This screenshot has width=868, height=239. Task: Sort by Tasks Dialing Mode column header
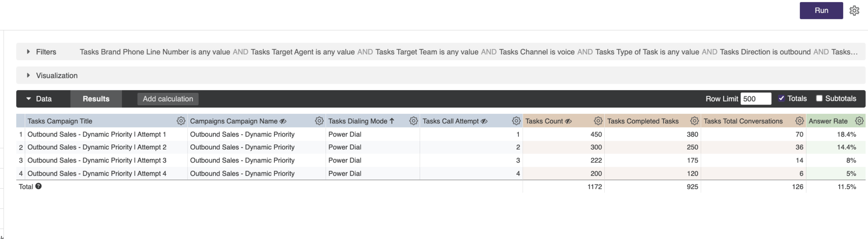click(357, 121)
